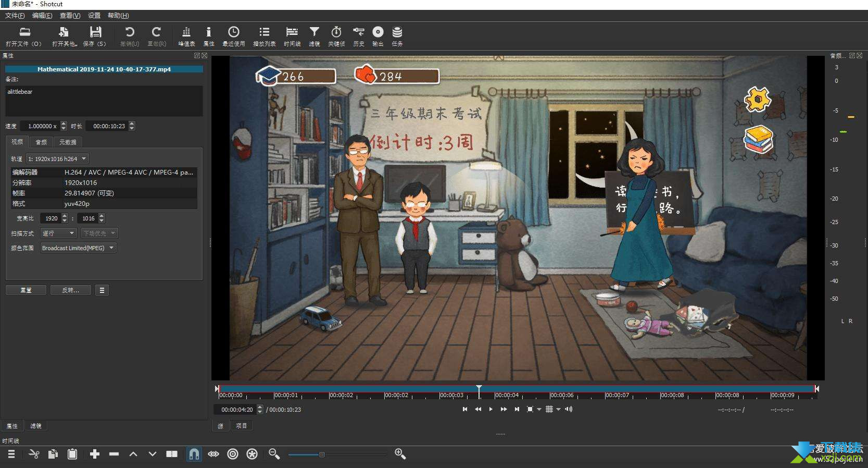Open the 播放列表 playlist panel
868x468 pixels.
click(x=264, y=36)
